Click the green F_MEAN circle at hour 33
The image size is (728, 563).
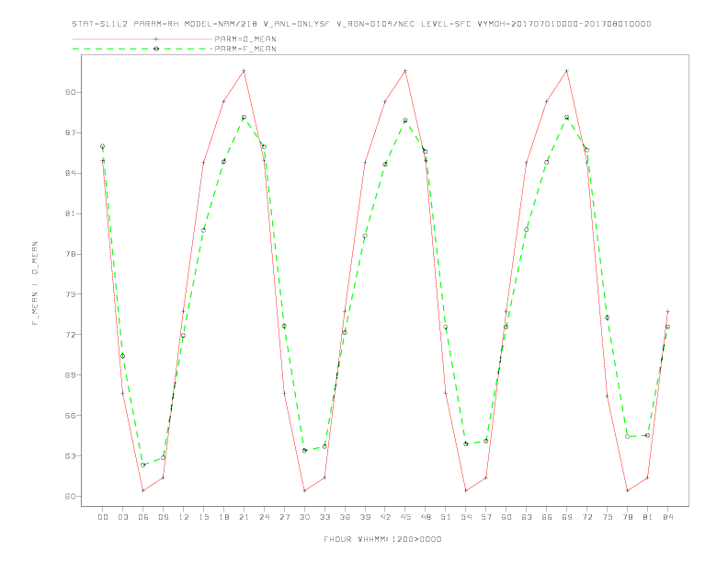point(324,446)
